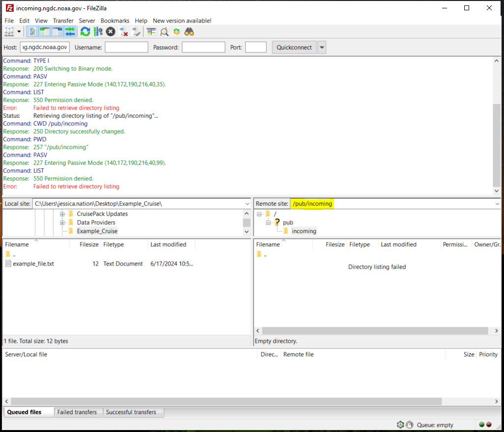The image size is (504, 432).
Task: Open the Edit menu
Action: tap(24, 21)
